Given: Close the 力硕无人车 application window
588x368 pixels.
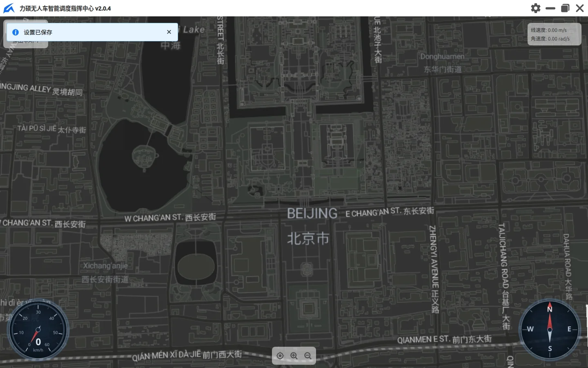Looking at the screenshot, I should (x=580, y=8).
